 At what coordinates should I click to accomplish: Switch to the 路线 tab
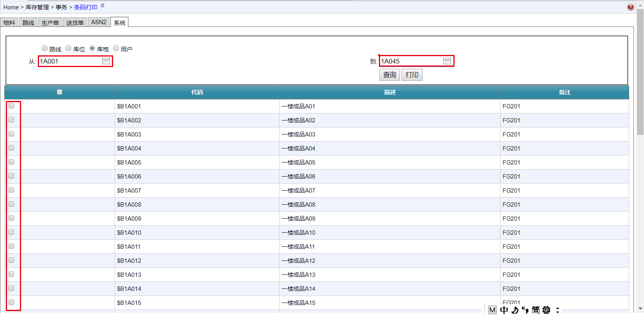(x=28, y=23)
